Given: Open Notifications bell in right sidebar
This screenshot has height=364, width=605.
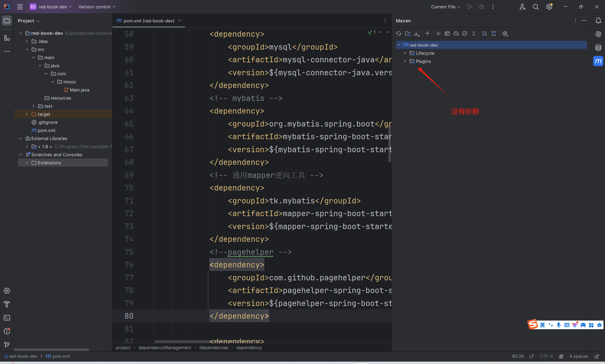Looking at the screenshot, I should pyautogui.click(x=598, y=21).
